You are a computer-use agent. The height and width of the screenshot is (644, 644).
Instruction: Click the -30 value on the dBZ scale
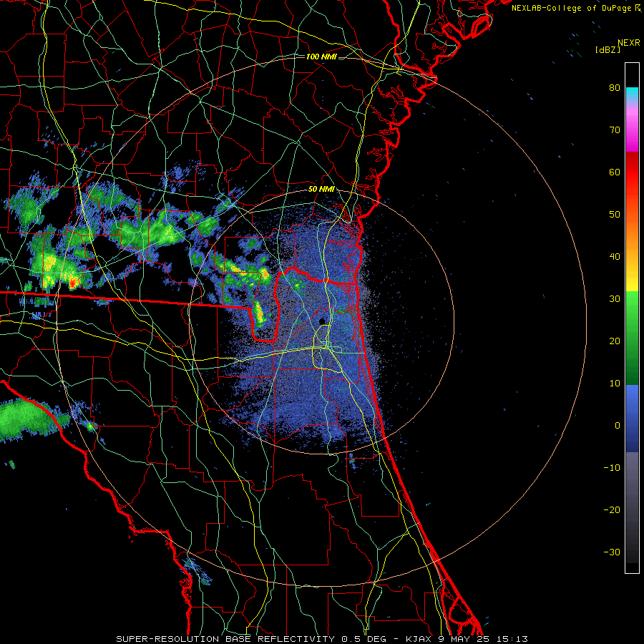612,552
